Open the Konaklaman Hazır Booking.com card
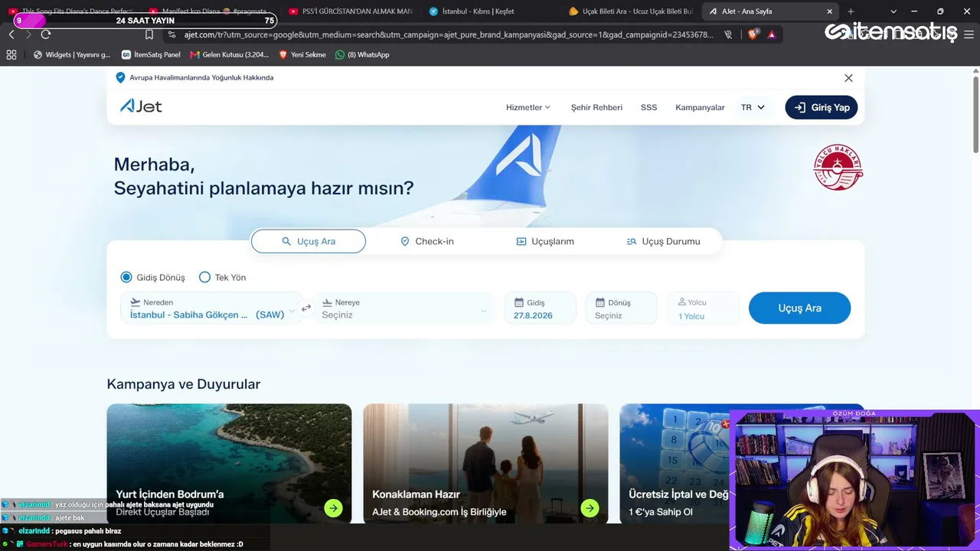The height and width of the screenshot is (551, 980). pos(485,464)
